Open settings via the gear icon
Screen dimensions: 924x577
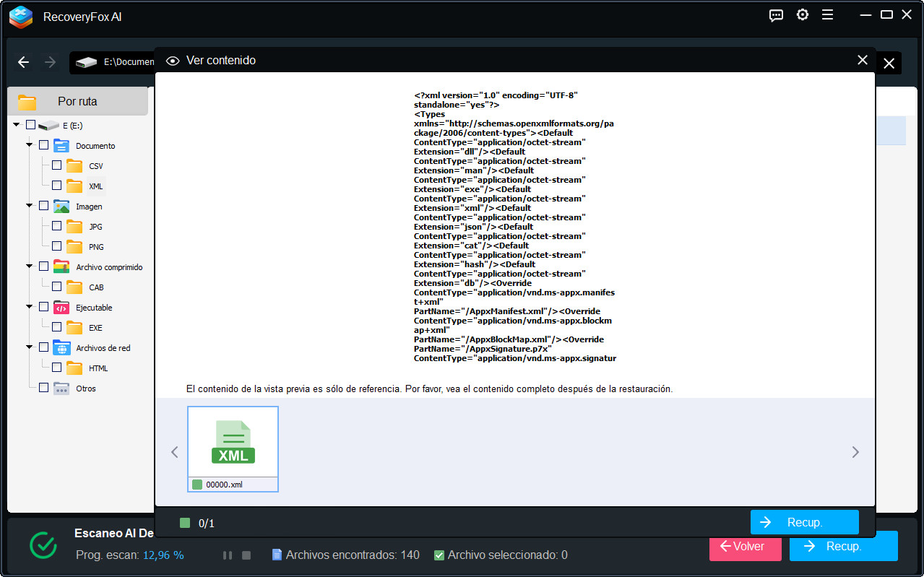(x=802, y=14)
